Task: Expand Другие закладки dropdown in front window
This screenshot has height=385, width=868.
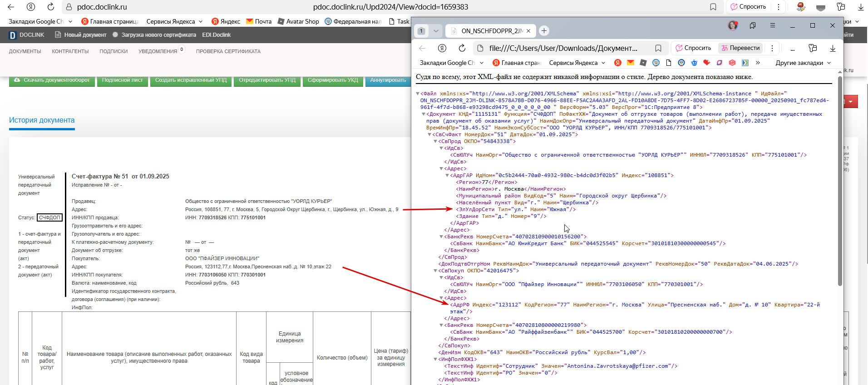Action: (x=803, y=63)
